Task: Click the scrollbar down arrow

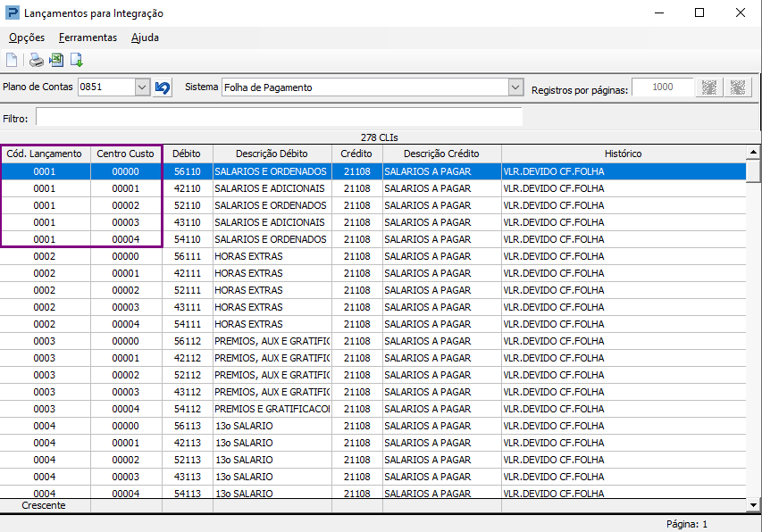Action: coord(753,505)
